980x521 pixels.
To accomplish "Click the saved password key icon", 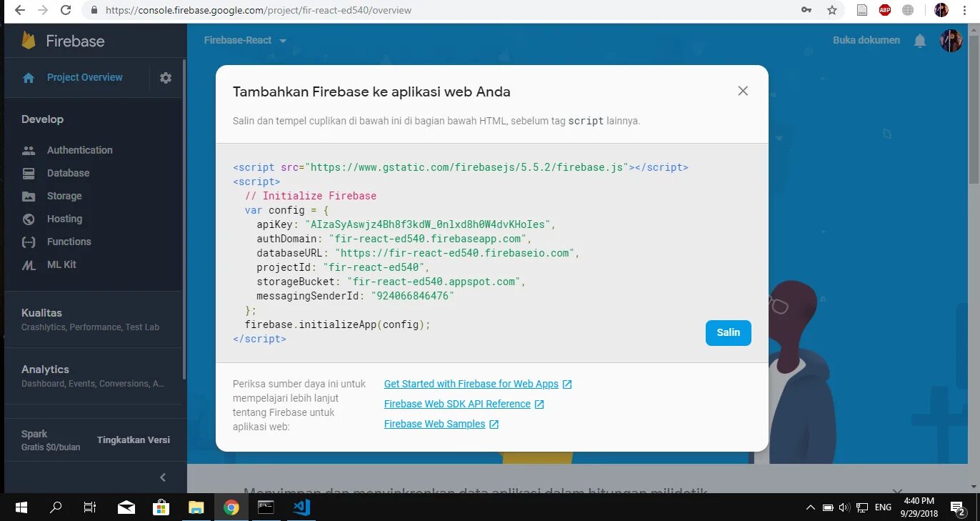I will coord(806,10).
